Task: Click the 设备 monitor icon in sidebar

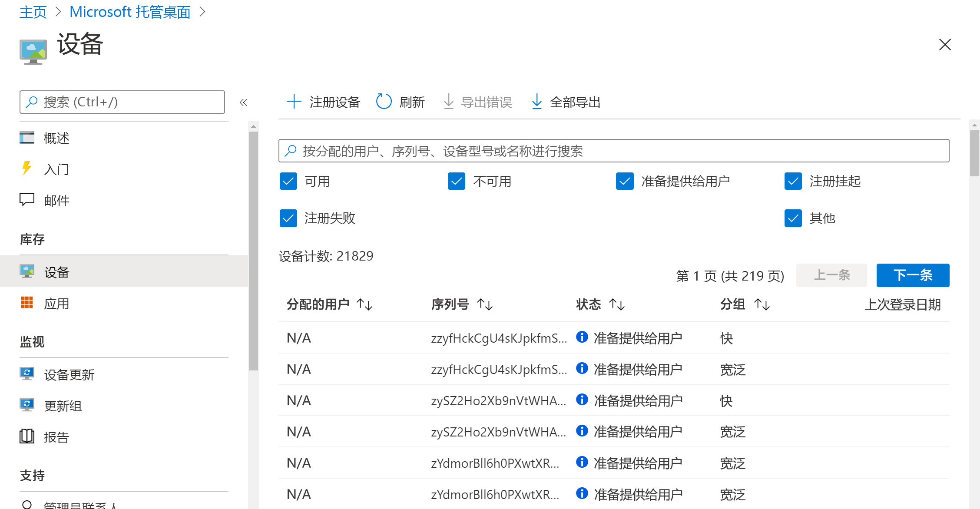Action: 27,271
